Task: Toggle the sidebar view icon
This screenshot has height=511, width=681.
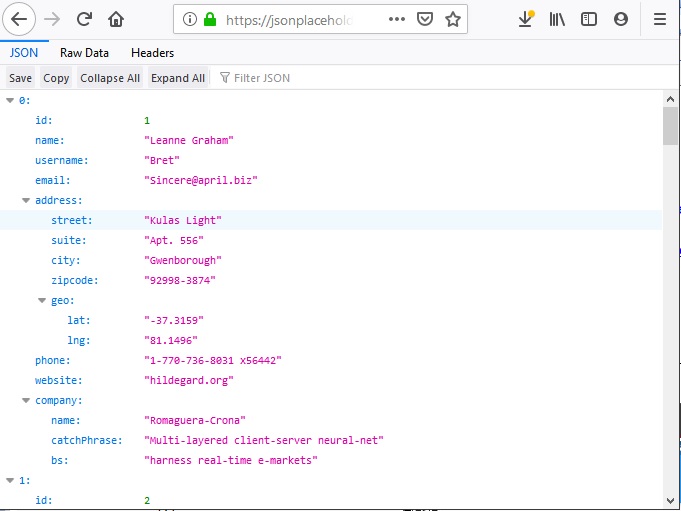Action: 589,19
